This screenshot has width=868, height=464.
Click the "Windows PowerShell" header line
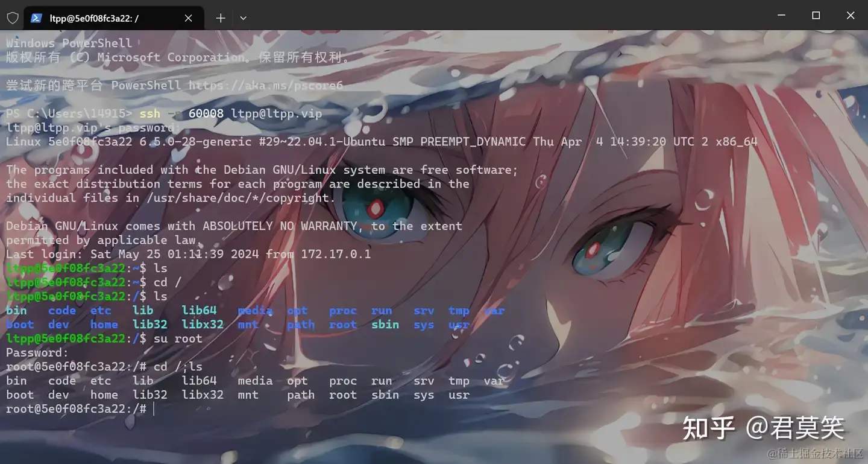[x=69, y=43]
